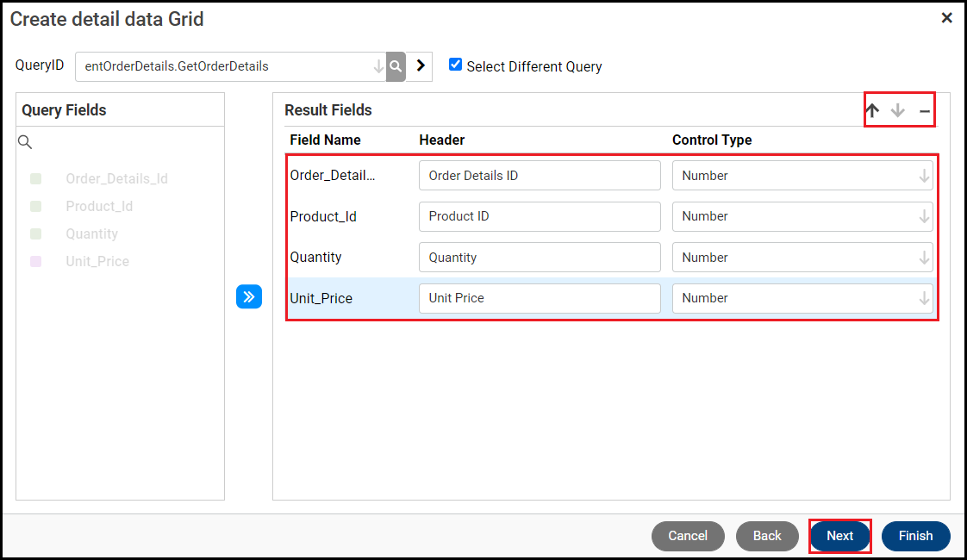This screenshot has height=560, width=967.
Task: Remove selected result field with minus icon
Action: click(924, 111)
